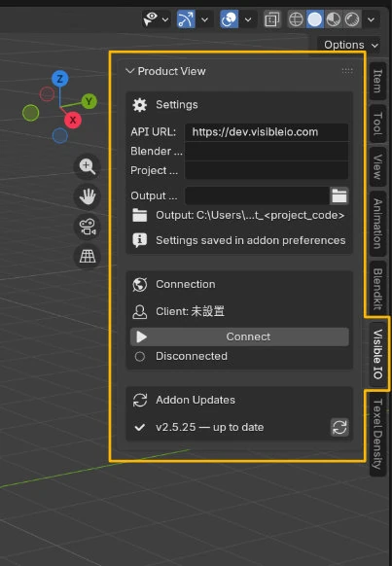Check for addon updates with refresh button

(339, 427)
